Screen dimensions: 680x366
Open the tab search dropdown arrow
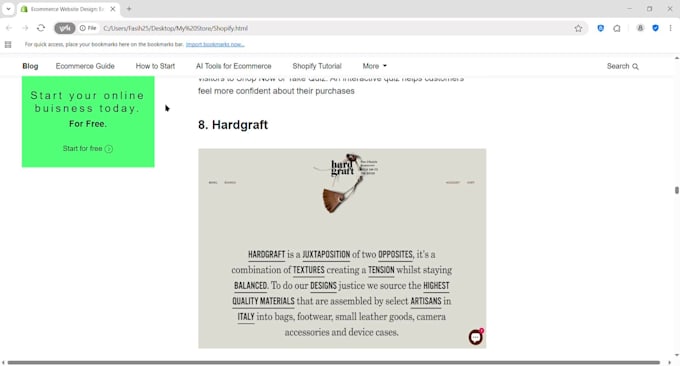(8, 9)
